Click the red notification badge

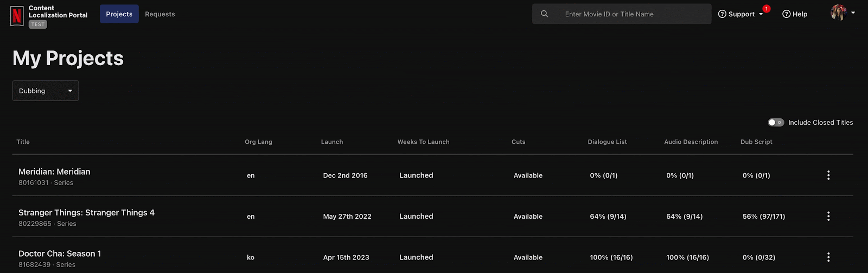pos(766,9)
